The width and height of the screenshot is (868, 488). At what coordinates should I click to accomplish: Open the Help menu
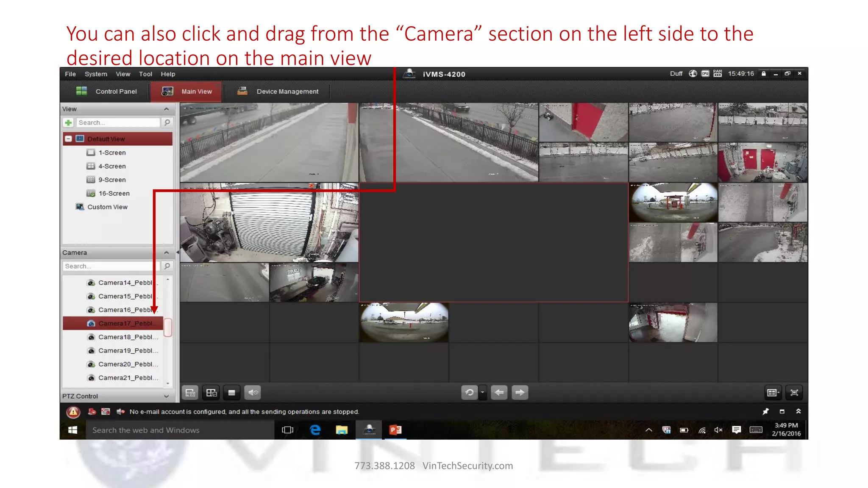point(168,74)
